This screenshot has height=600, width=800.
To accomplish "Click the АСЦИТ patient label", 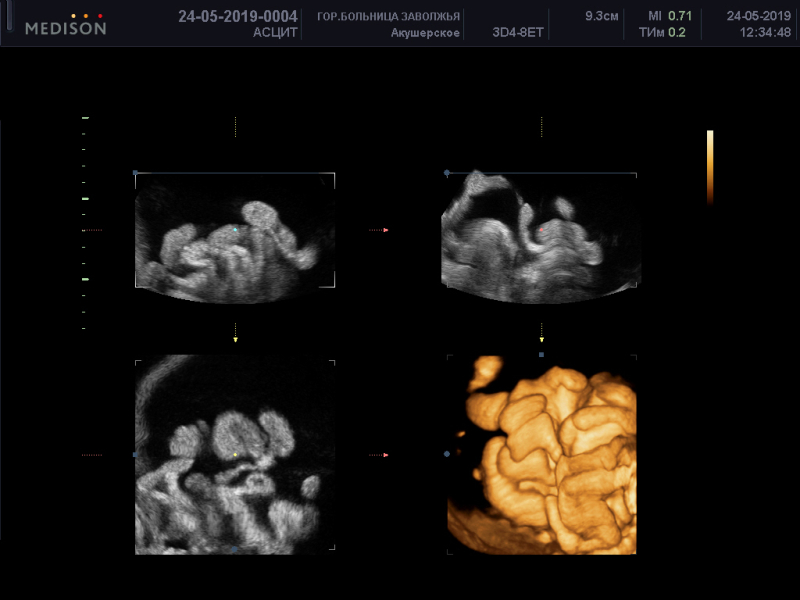I will pyautogui.click(x=275, y=33).
